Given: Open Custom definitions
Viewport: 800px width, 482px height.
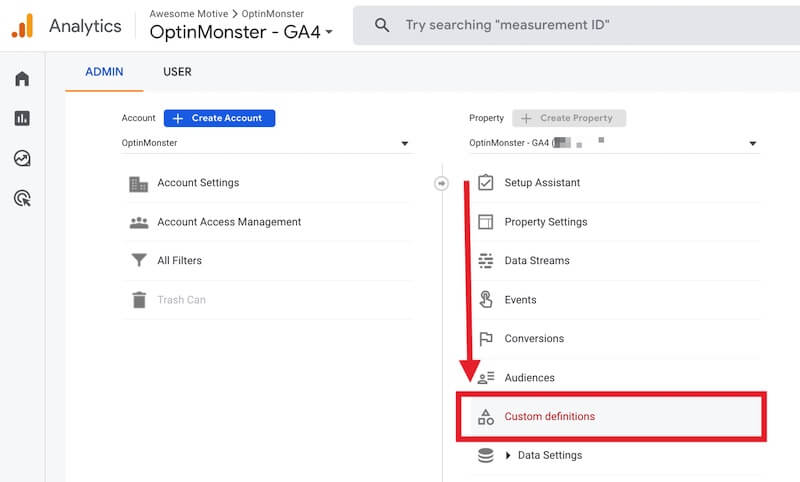Looking at the screenshot, I should point(549,417).
